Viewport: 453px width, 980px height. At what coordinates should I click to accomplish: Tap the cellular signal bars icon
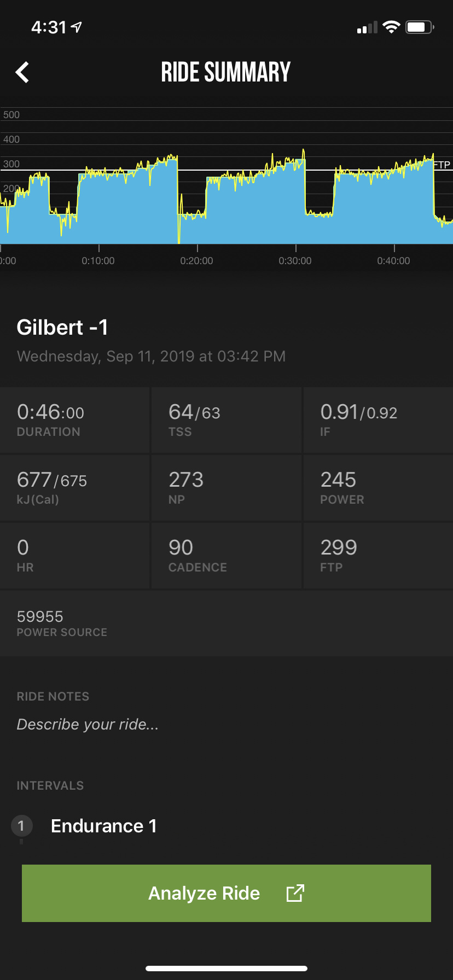tap(367, 28)
